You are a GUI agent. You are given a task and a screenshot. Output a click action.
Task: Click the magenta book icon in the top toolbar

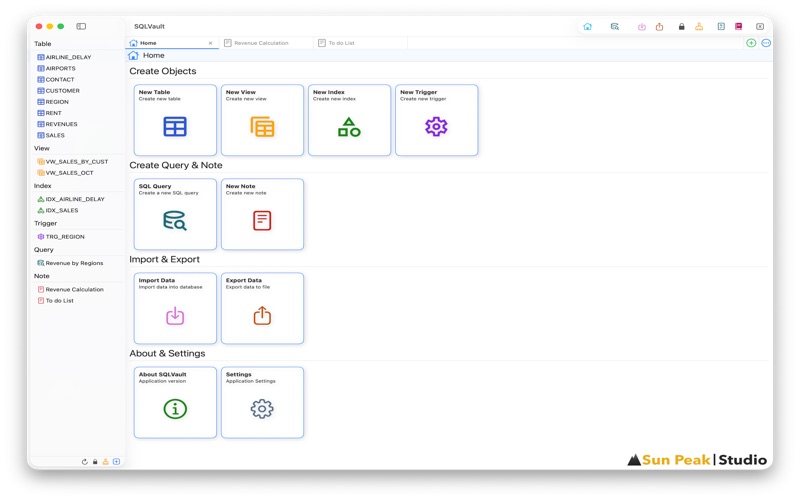(738, 27)
